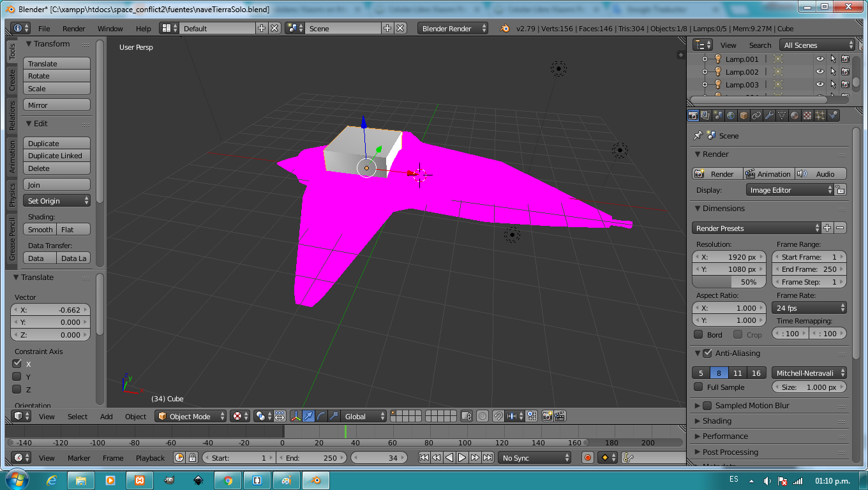Open the Global orientation dropdown
868x490 pixels.
(364, 416)
